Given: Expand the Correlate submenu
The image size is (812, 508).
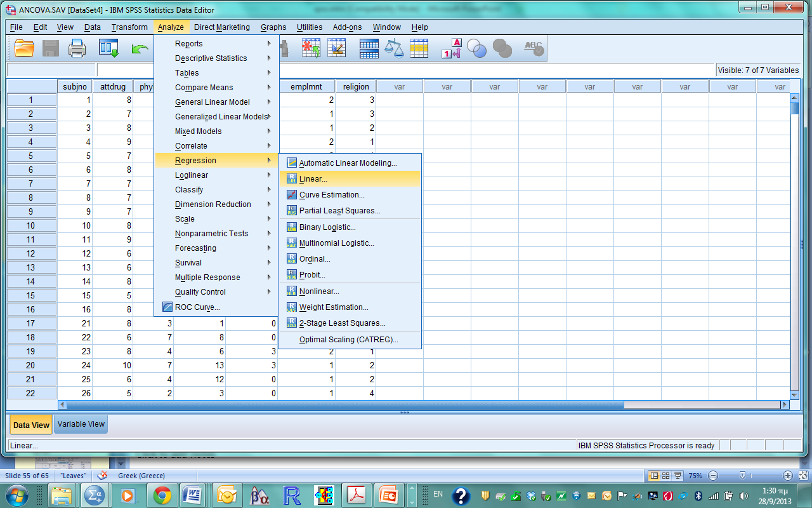Looking at the screenshot, I should coord(216,146).
